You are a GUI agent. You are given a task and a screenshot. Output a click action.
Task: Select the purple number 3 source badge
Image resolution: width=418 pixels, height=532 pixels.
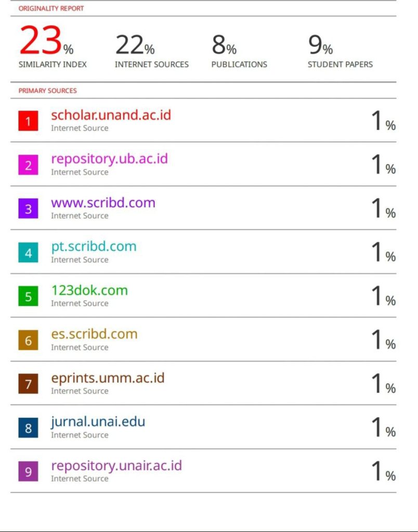coord(28,209)
